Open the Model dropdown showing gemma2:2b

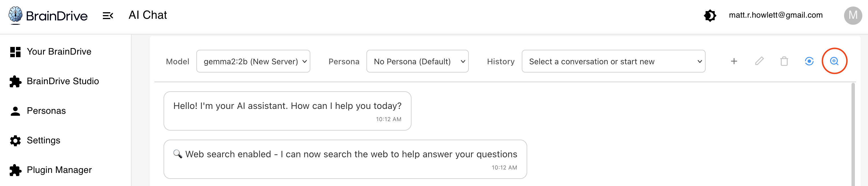coord(253,61)
